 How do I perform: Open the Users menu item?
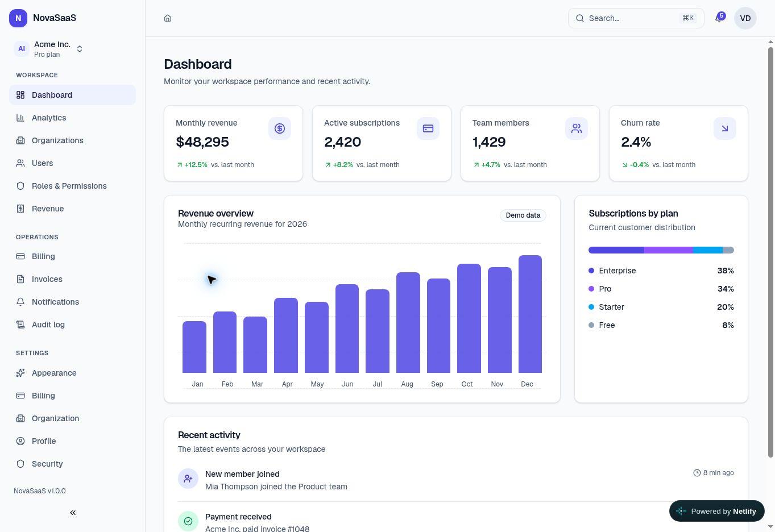(x=72, y=163)
